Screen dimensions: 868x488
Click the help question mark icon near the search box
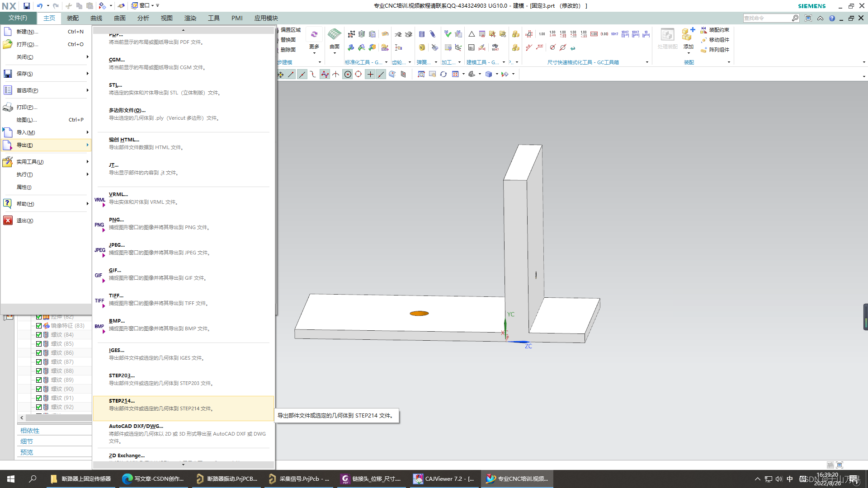coord(832,18)
